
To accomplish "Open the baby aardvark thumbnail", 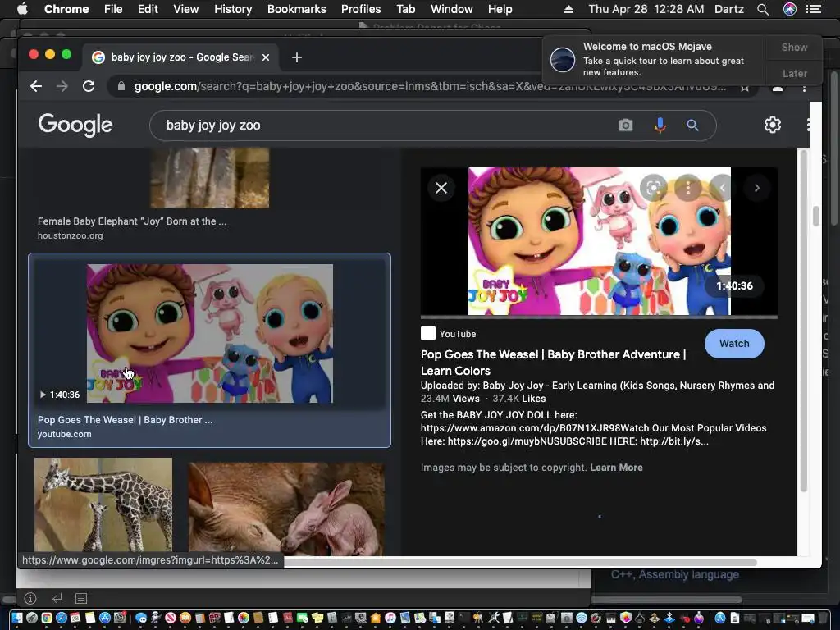I will click(x=286, y=509).
